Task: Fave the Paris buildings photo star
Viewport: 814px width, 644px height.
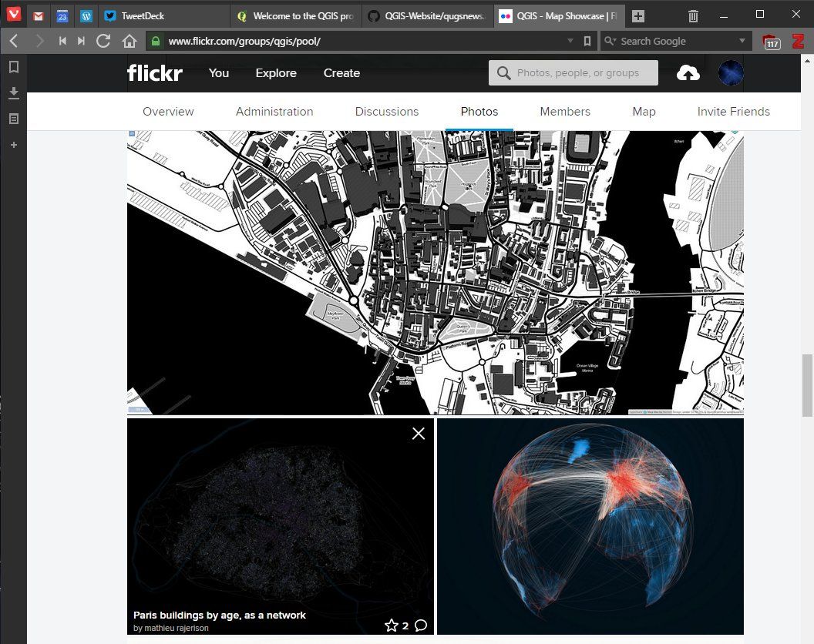Action: pos(392,626)
